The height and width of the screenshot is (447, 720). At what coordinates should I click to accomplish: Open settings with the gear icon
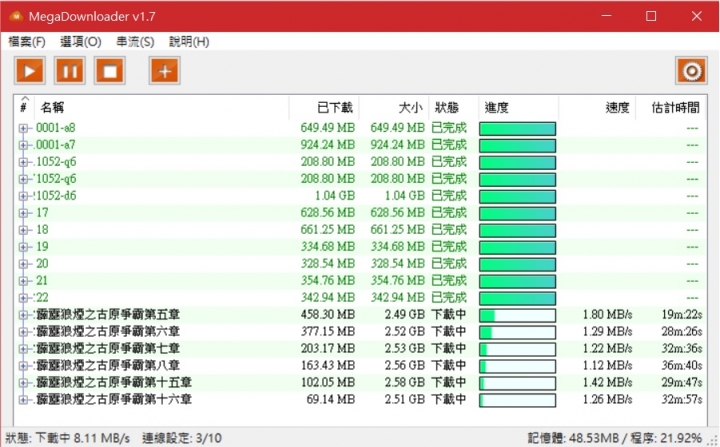(x=691, y=71)
